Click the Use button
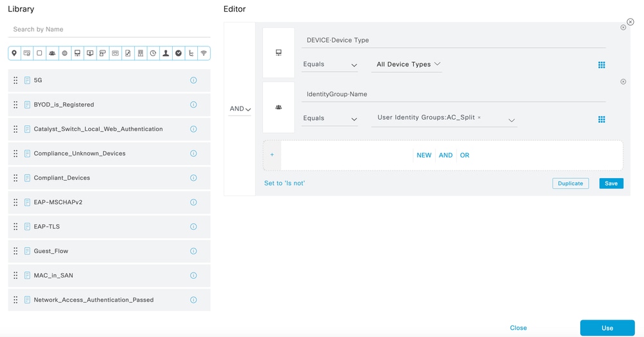644x337 pixels. coord(607,328)
